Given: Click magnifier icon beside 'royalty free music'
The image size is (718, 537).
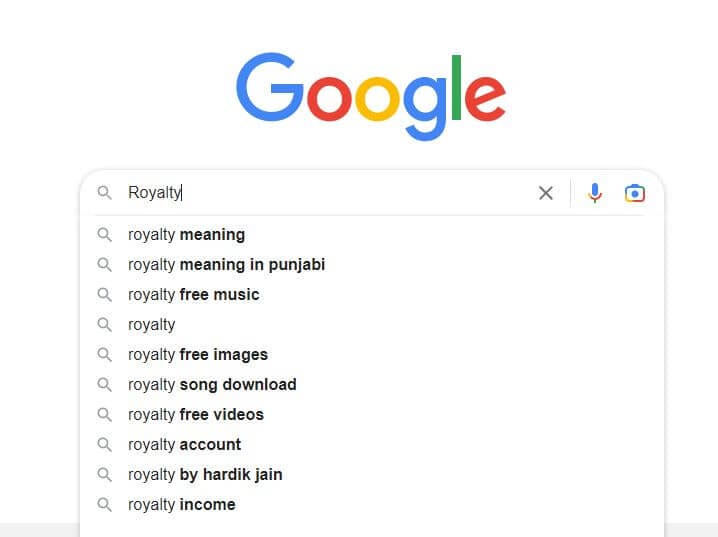Looking at the screenshot, I should pos(104,294).
